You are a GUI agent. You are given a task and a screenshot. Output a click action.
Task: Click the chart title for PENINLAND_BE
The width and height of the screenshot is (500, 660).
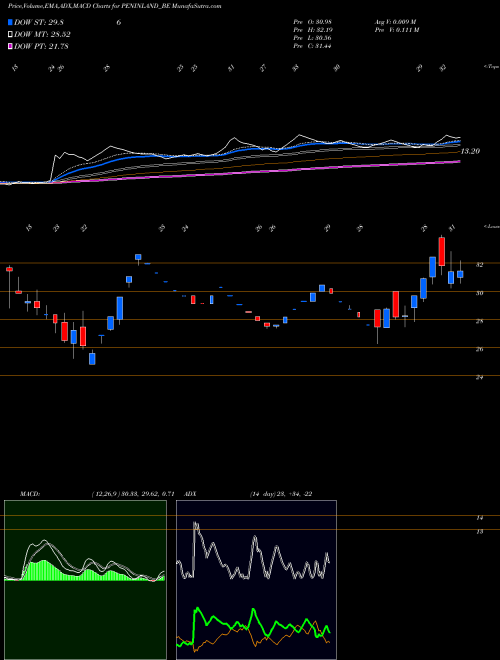[114, 6]
